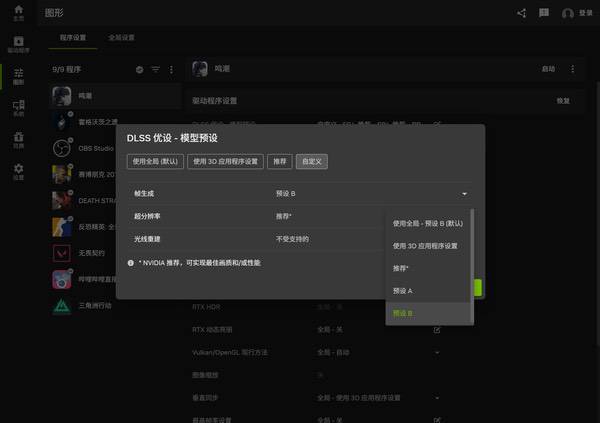Screen dimensions: 600x423
Task: Click the RTX HDR setting label
Action: (206, 307)
